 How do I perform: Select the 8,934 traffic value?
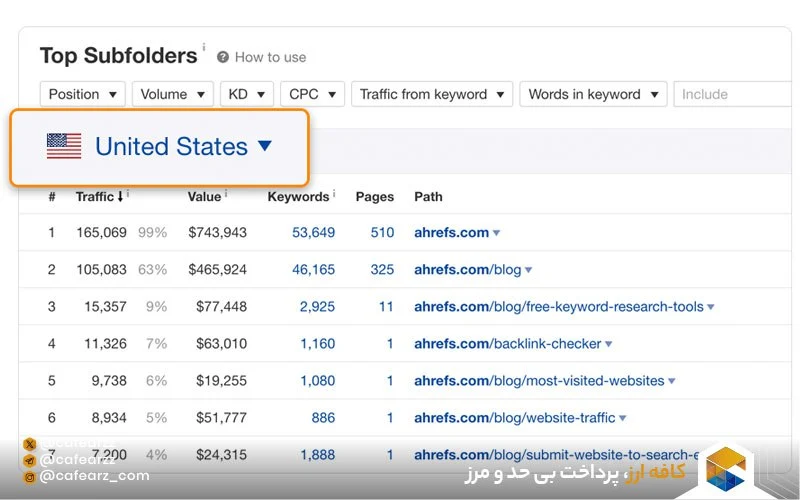click(x=109, y=418)
